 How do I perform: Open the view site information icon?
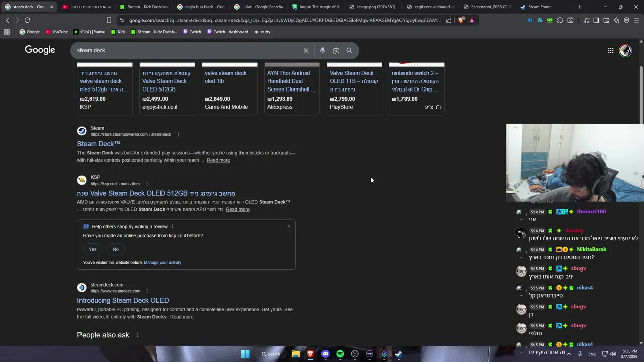point(122,20)
